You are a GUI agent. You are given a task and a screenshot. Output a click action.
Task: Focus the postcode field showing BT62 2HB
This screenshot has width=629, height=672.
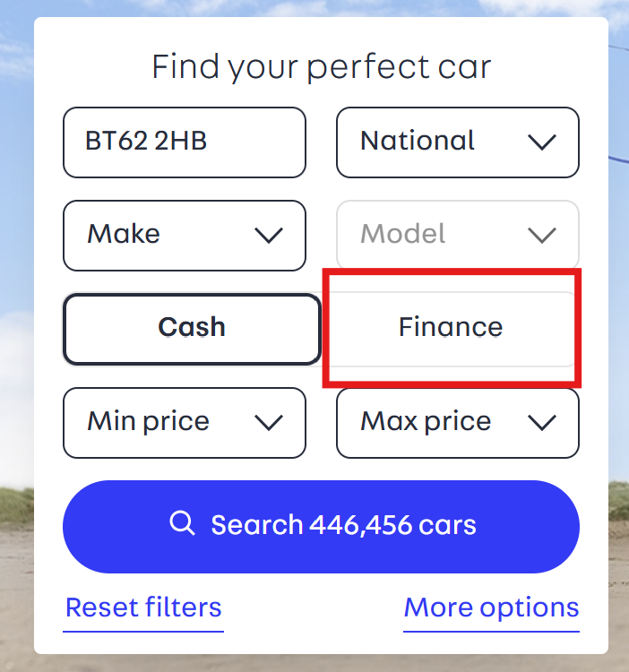coord(184,142)
